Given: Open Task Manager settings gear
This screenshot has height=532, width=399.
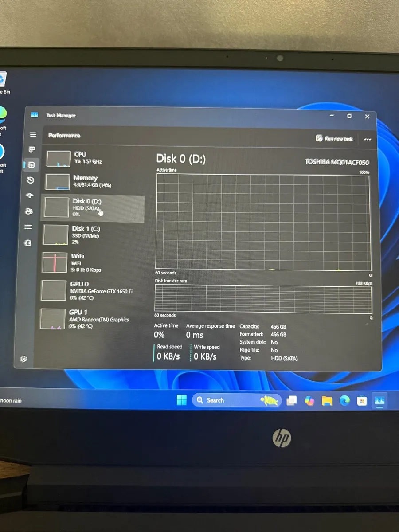Looking at the screenshot, I should [x=23, y=359].
